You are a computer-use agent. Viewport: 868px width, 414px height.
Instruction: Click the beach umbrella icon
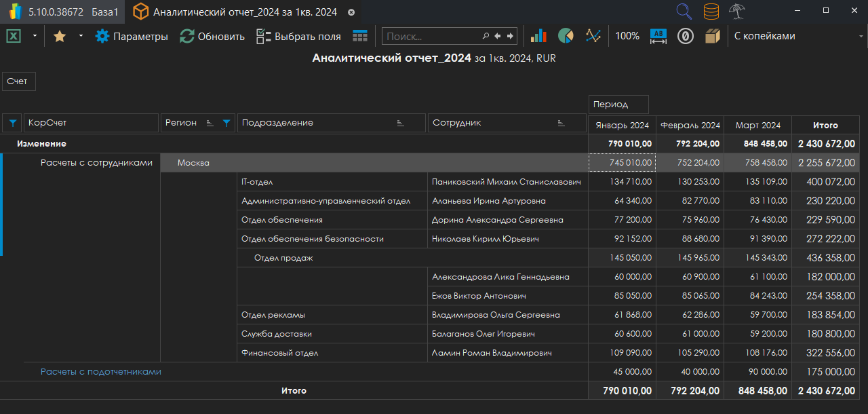[x=737, y=12]
